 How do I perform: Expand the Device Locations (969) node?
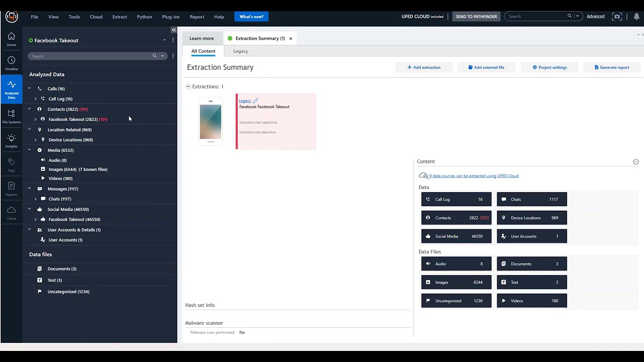click(35, 140)
